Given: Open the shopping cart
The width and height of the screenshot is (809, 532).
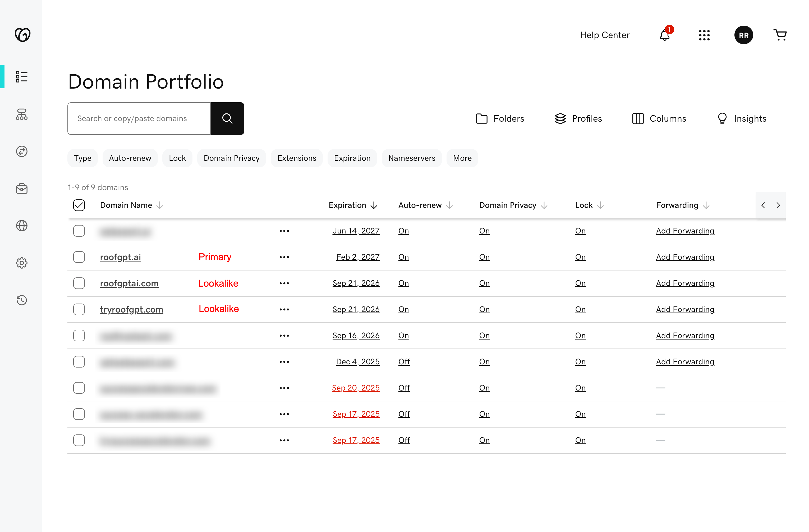Looking at the screenshot, I should tap(780, 35).
